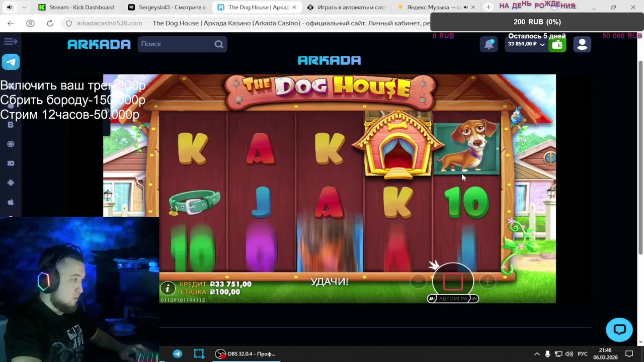This screenshot has height=362, width=644.
Task: Click the page vertical scrollbar
Action: (x=640, y=157)
